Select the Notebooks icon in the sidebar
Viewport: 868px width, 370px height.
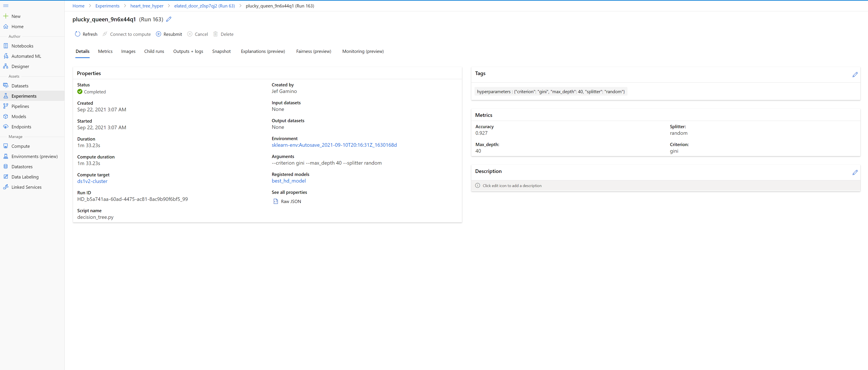coord(6,45)
